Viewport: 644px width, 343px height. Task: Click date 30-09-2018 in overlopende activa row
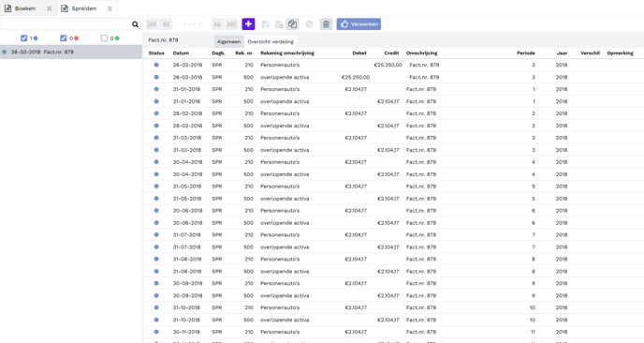pos(188,296)
